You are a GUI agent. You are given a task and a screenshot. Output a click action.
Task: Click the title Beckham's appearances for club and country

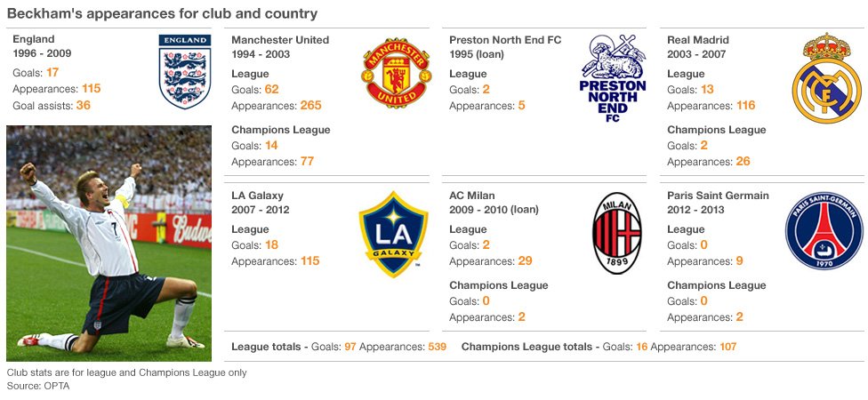click(x=162, y=14)
